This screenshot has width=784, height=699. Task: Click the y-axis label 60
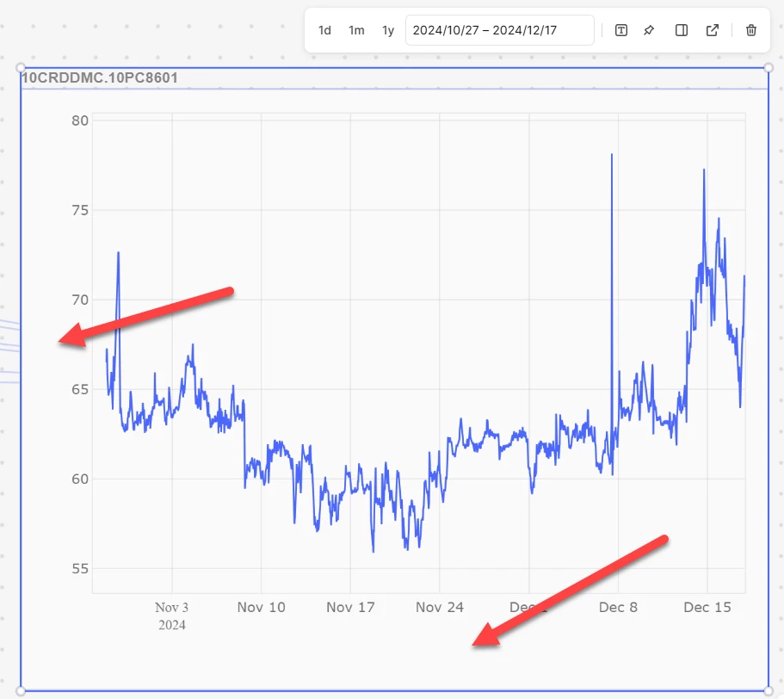tap(80, 479)
